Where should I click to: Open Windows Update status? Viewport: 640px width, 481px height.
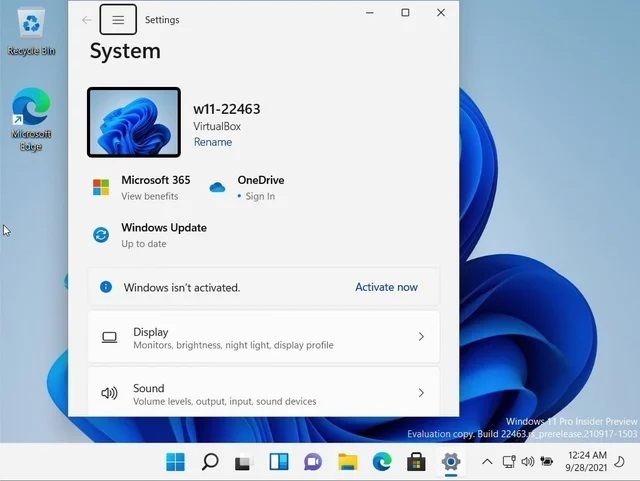pyautogui.click(x=163, y=235)
